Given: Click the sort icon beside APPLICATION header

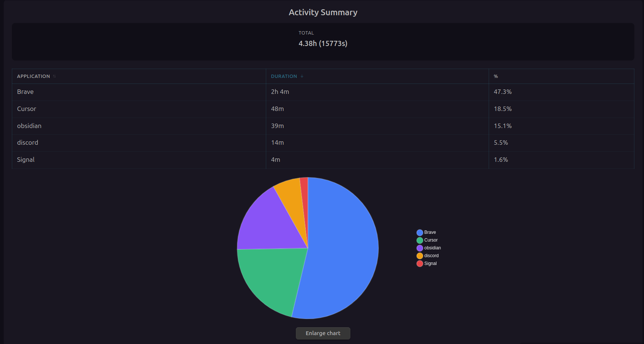Looking at the screenshot, I should [54, 76].
